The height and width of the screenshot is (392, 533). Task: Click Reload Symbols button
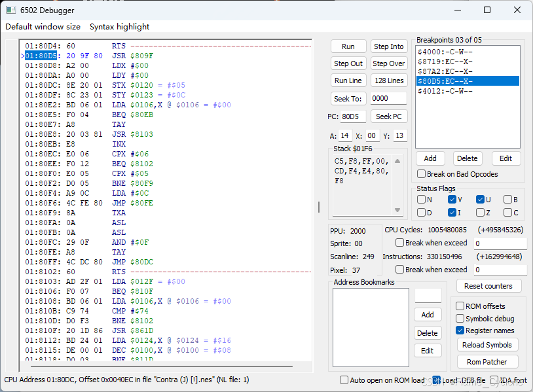pos(487,345)
